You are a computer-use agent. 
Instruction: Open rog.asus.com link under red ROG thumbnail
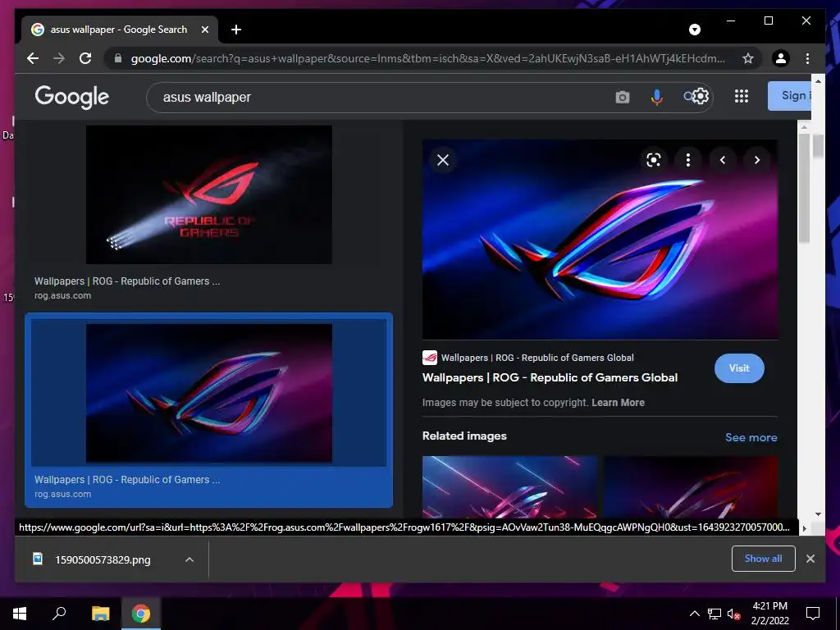(x=62, y=295)
